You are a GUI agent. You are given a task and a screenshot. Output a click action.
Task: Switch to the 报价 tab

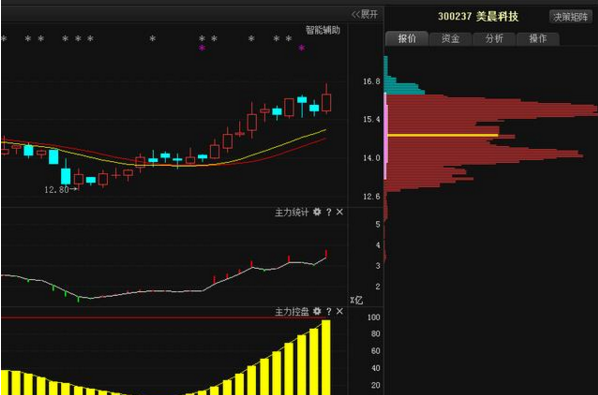click(407, 39)
